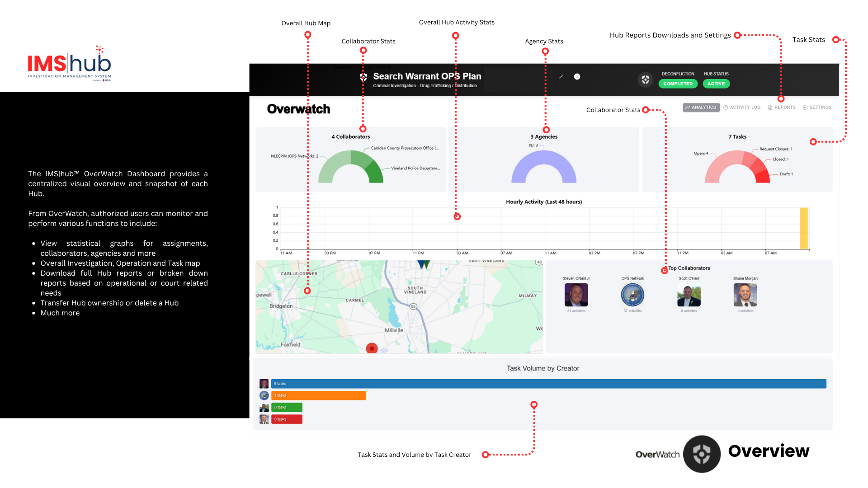Screen dimensions: 868x488
Task: Click the COMPLETED deconfliction badge
Action: (678, 84)
